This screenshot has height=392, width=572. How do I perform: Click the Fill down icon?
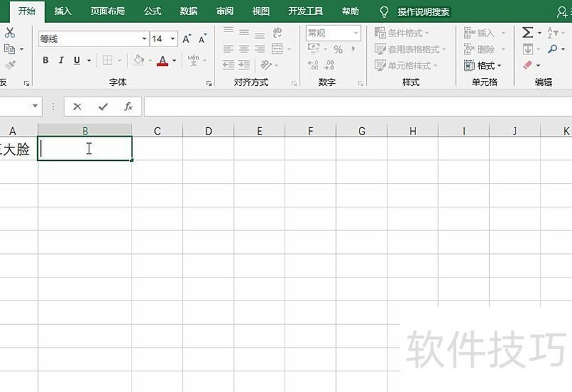528,49
